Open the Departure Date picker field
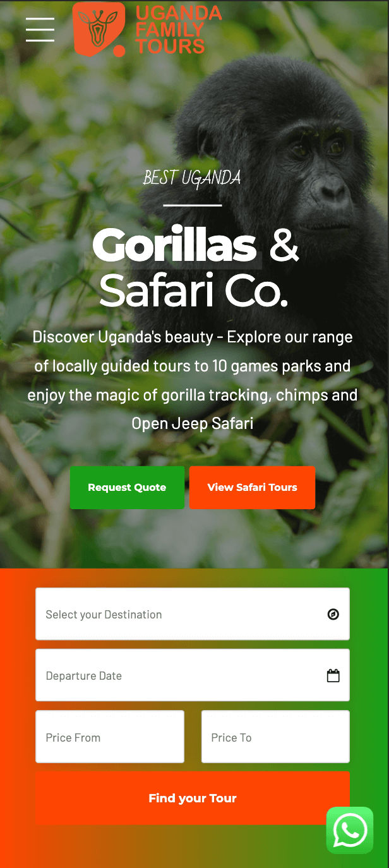This screenshot has height=868, width=389. point(193,675)
